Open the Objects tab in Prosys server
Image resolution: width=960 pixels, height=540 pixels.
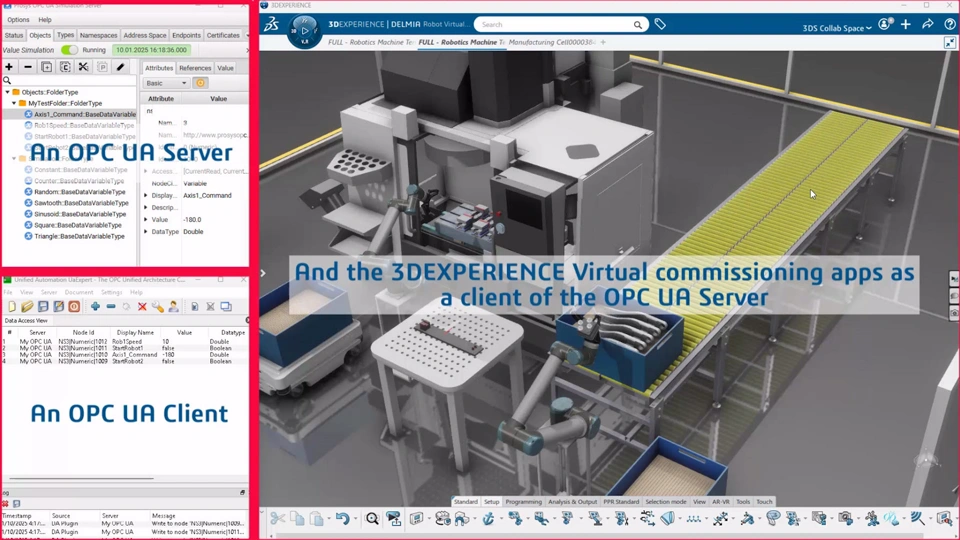pyautogui.click(x=40, y=35)
